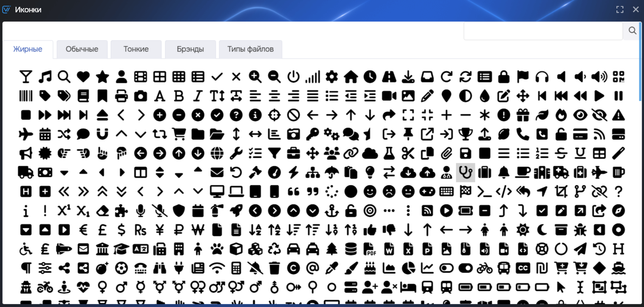Select the credit card icon
Screen dimensions: 644x307
pyautogui.click(x=580, y=134)
